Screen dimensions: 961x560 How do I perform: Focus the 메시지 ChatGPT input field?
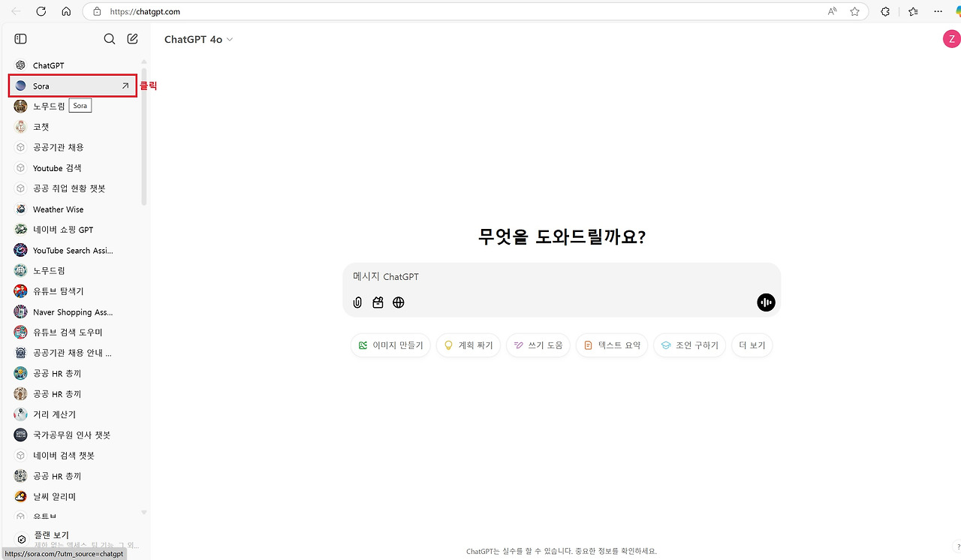562,277
